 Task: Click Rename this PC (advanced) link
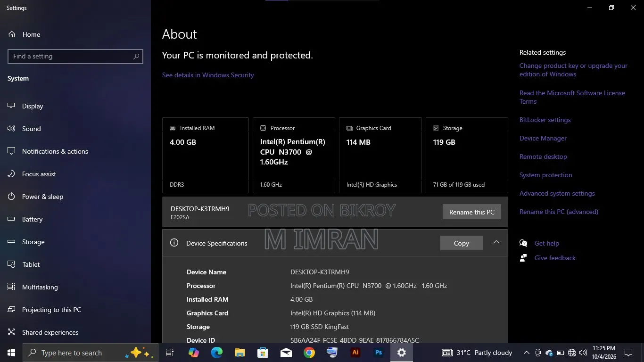point(559,212)
